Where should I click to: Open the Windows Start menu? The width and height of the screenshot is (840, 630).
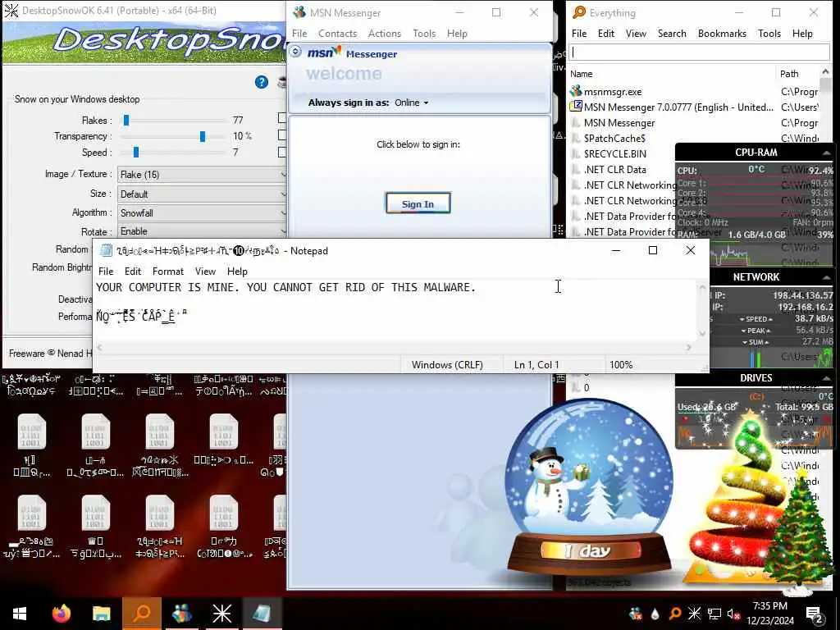[20, 614]
